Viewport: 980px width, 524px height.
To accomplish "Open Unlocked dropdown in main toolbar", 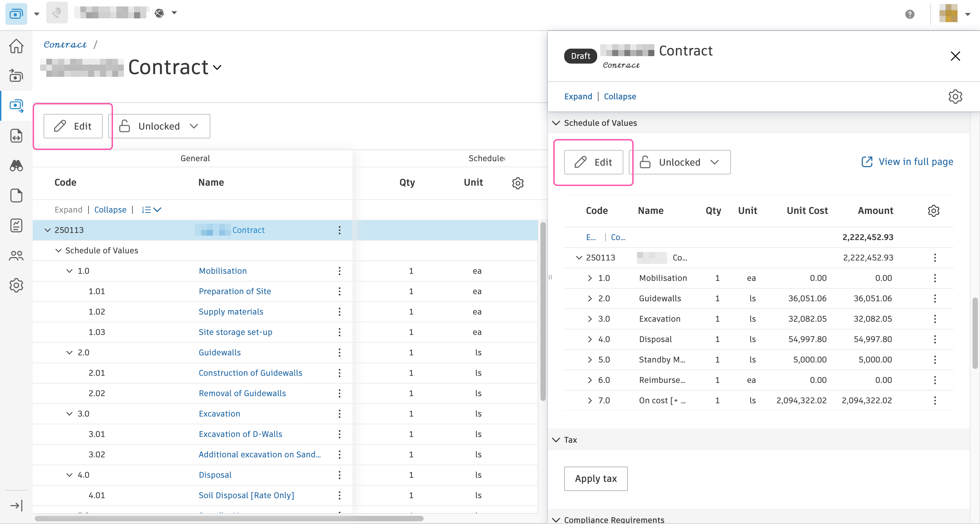I will pyautogui.click(x=159, y=126).
